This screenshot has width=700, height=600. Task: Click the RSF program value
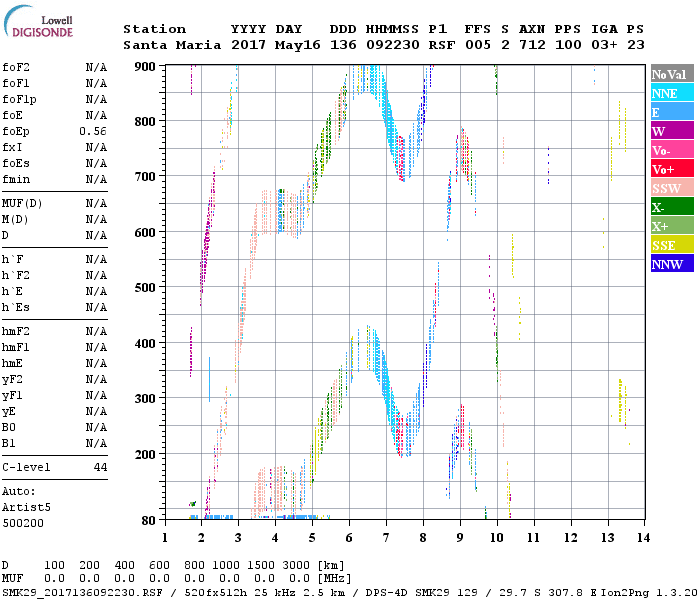(442, 46)
